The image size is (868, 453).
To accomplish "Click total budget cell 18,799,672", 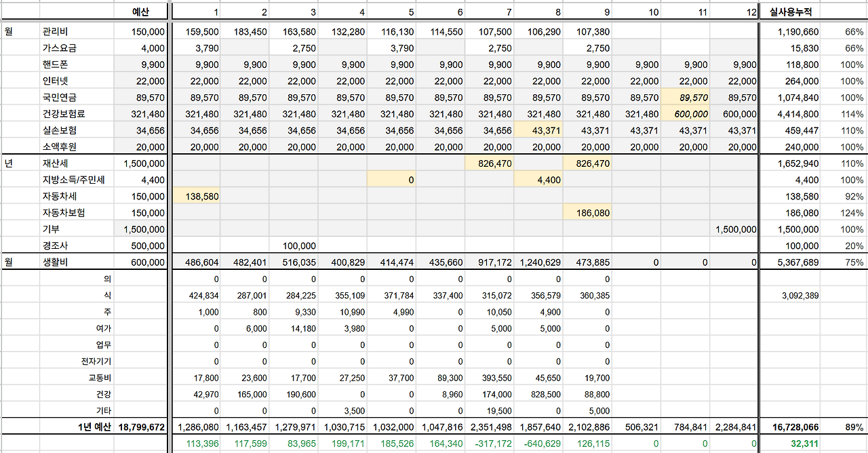I will click(x=142, y=427).
